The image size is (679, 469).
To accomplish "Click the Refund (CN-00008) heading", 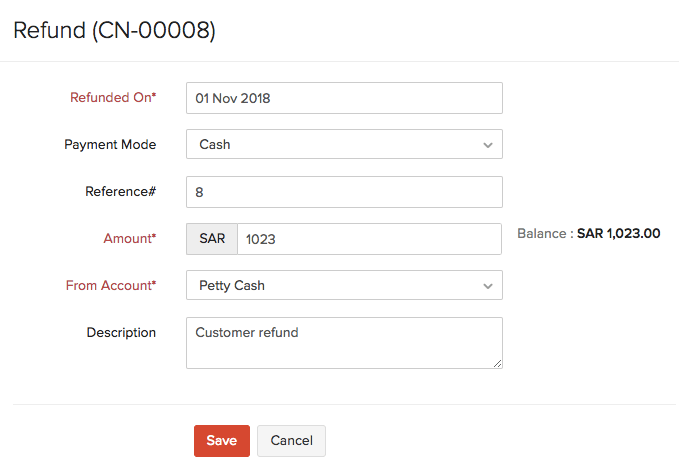I will point(114,30).
